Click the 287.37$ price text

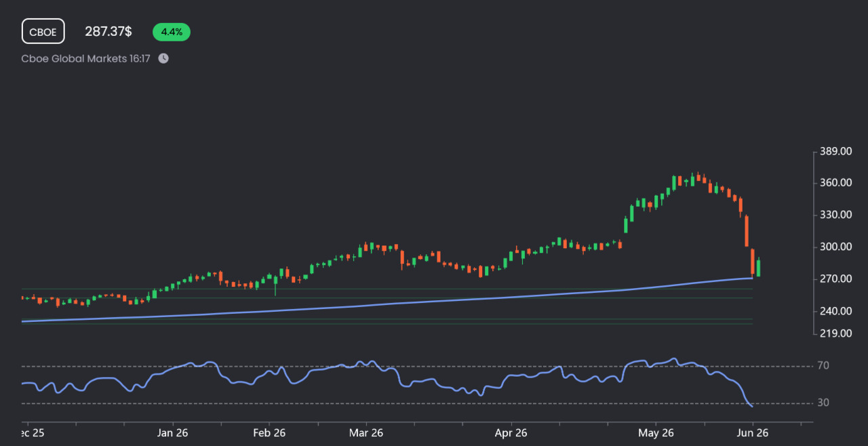[x=108, y=32]
